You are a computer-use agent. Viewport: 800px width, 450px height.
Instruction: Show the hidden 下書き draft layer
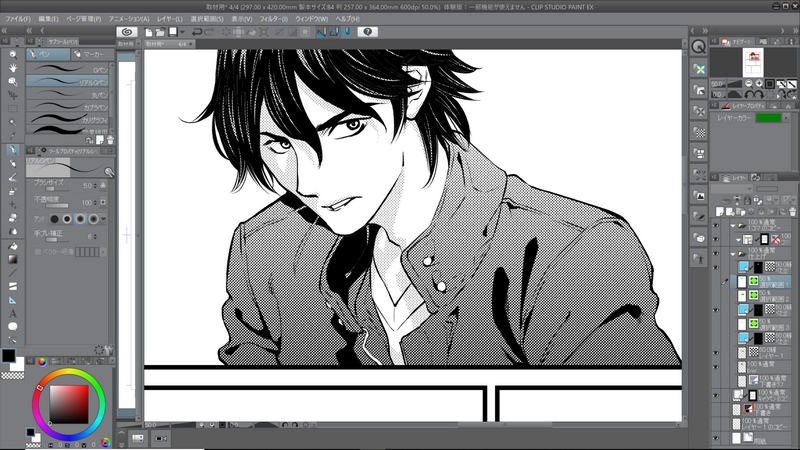[716, 410]
